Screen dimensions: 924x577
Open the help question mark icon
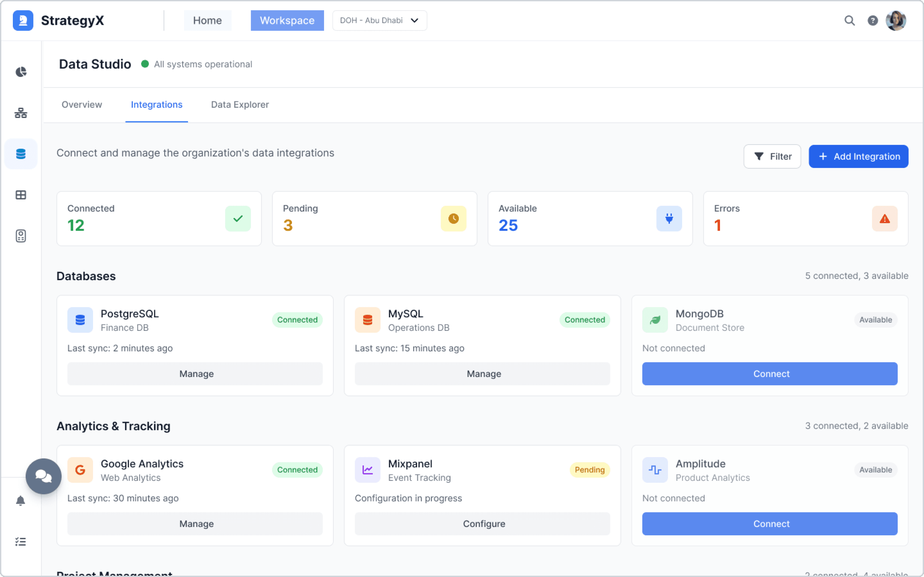pos(872,21)
